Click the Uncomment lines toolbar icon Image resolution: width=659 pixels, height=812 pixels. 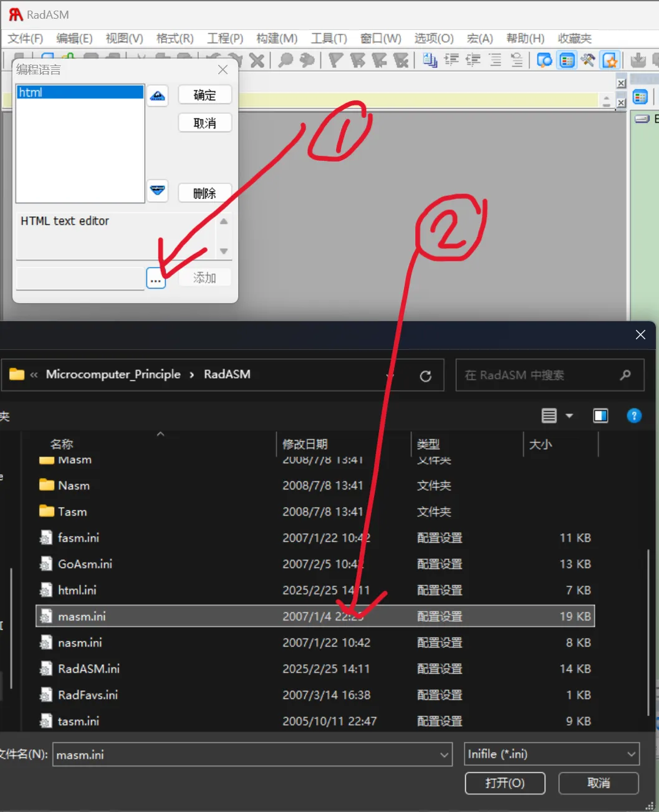pos(516,60)
